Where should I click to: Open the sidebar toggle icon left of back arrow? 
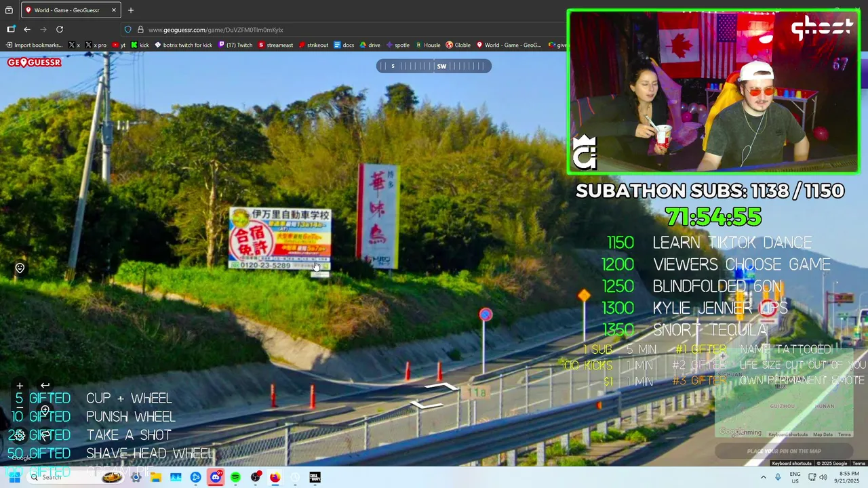[x=11, y=29]
